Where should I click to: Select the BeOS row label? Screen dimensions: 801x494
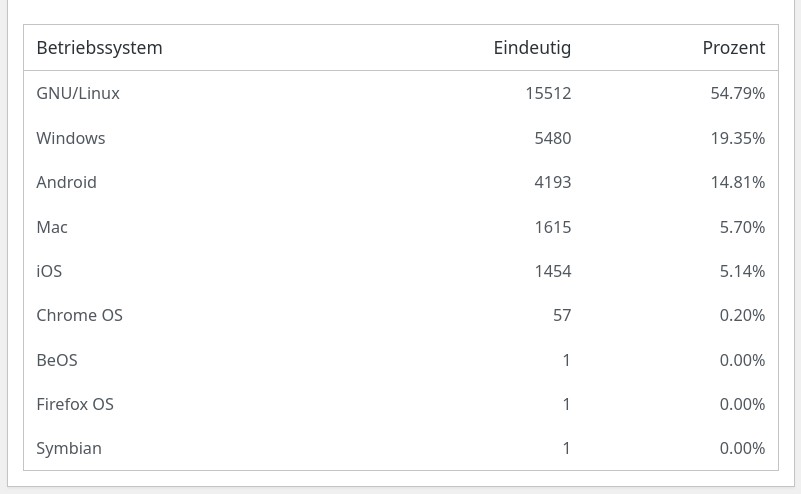57,360
